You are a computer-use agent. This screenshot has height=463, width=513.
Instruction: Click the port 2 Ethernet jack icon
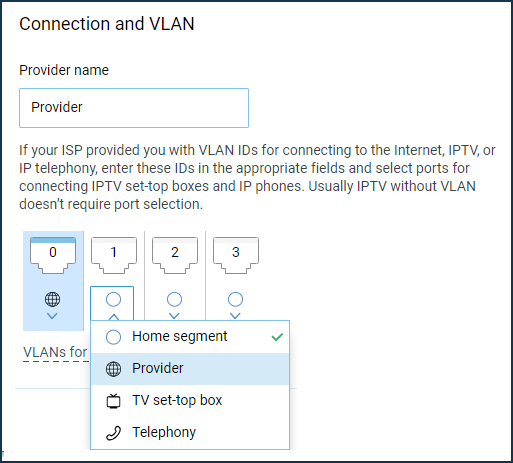(175, 255)
